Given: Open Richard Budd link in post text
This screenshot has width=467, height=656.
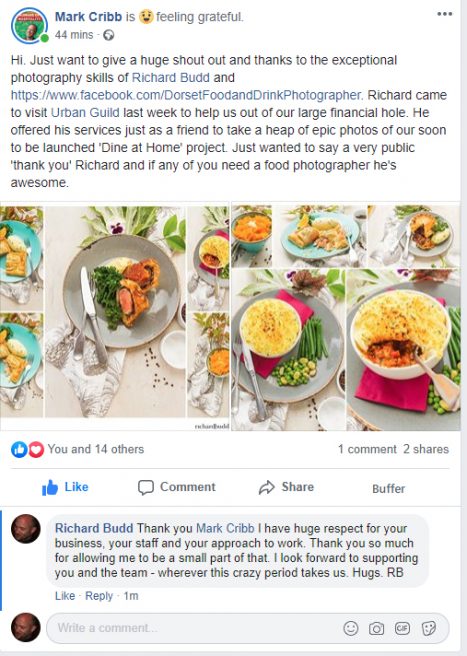Looking at the screenshot, I should pyautogui.click(x=171, y=77).
